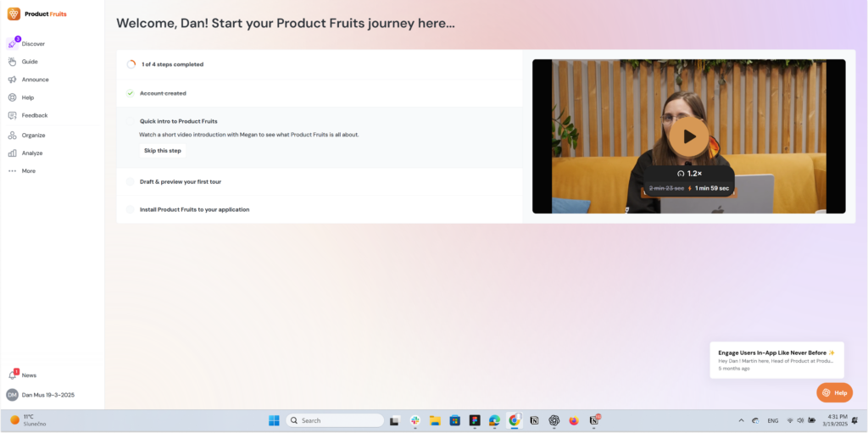Click the News bell icon
The image size is (868, 433).
13,375
